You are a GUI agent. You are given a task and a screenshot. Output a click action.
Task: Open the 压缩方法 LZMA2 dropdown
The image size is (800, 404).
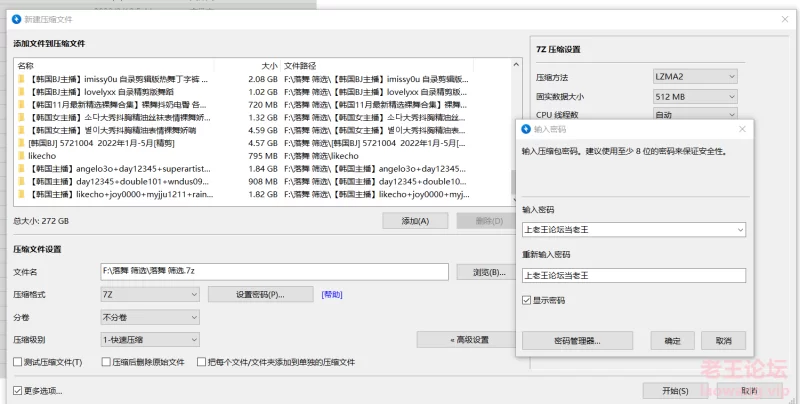point(695,77)
